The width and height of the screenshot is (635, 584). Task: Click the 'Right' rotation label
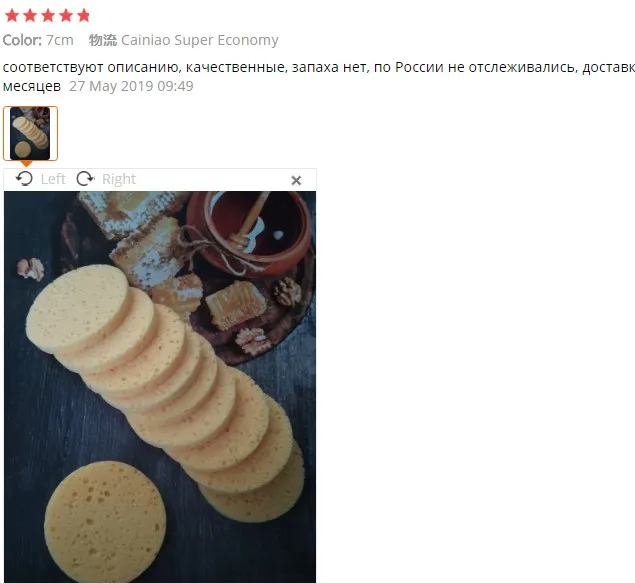pos(119,179)
